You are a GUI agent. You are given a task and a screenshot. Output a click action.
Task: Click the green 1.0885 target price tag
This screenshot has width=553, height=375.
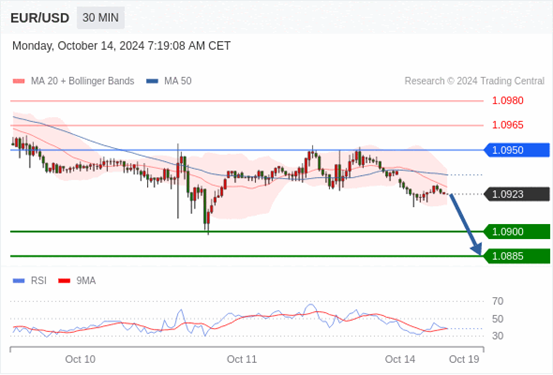[x=517, y=256]
